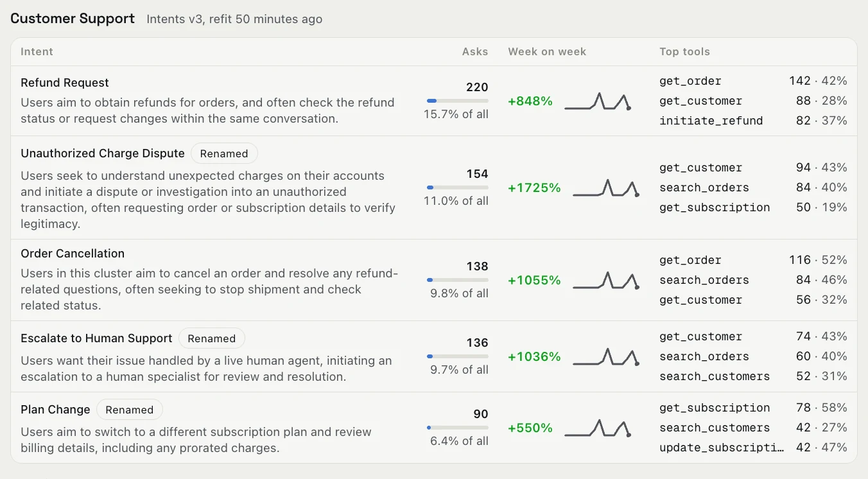Click get_customer in Unauthorized Charge Dispute row

pyautogui.click(x=700, y=168)
